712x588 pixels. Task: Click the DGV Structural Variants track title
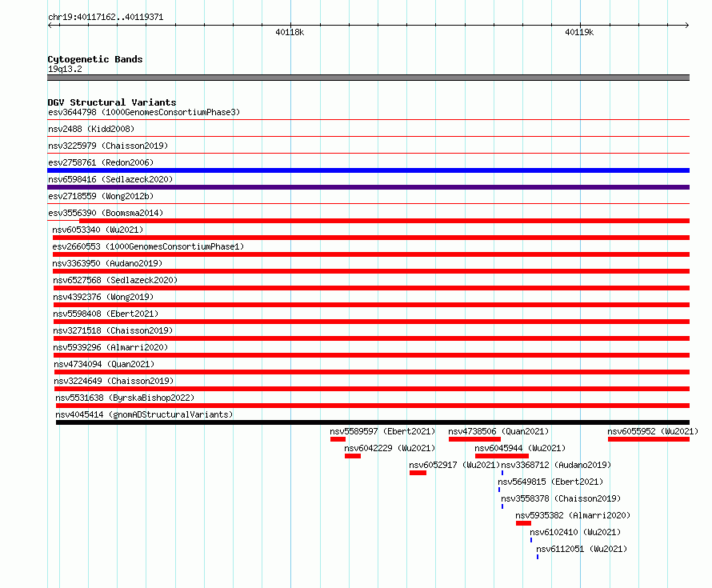(112, 102)
